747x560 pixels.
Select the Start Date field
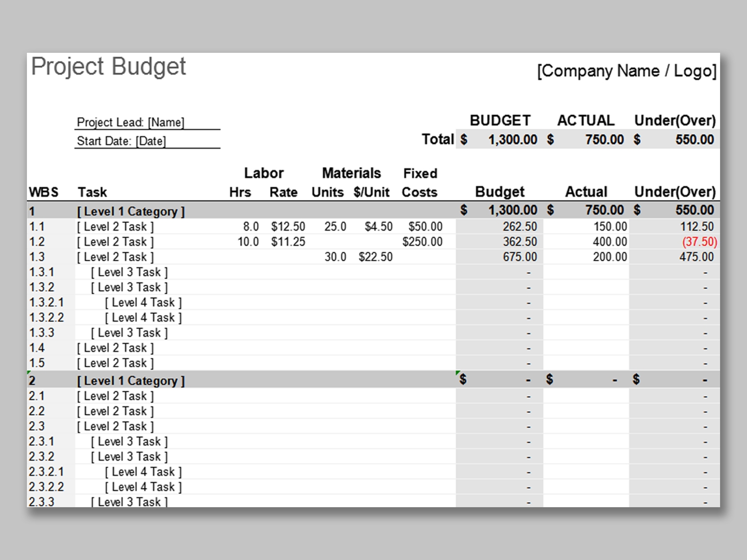click(122, 141)
